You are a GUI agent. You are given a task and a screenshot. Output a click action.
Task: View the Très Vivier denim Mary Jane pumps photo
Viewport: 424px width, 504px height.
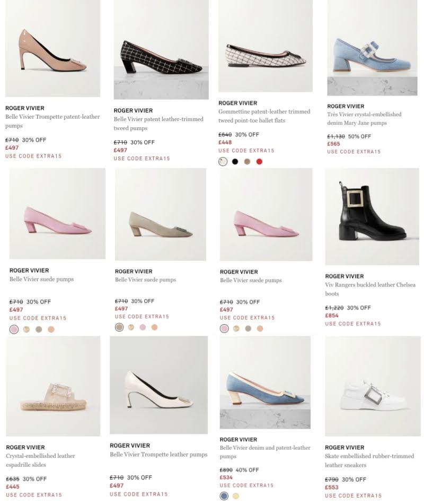372,48
